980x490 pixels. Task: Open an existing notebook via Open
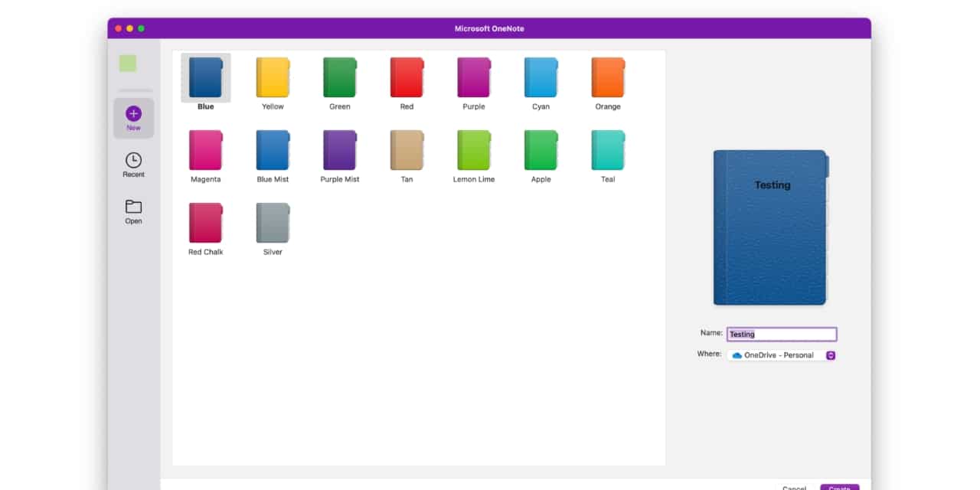(133, 211)
